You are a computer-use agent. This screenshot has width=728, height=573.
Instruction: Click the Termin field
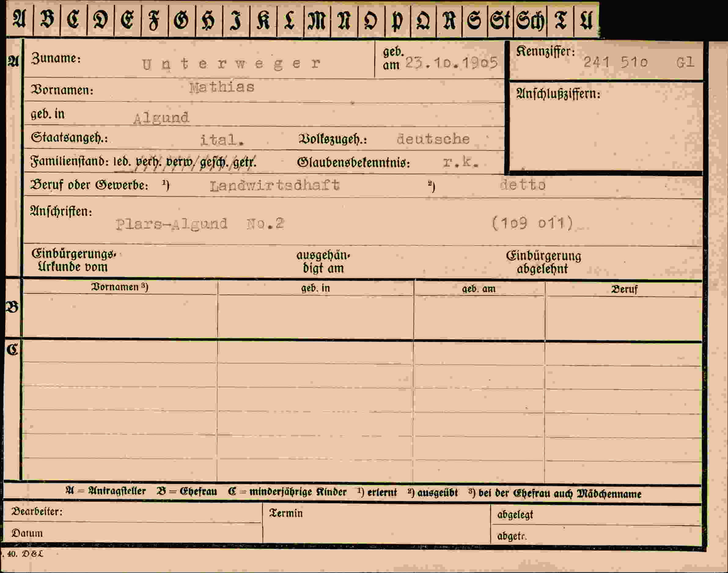pos(377,524)
